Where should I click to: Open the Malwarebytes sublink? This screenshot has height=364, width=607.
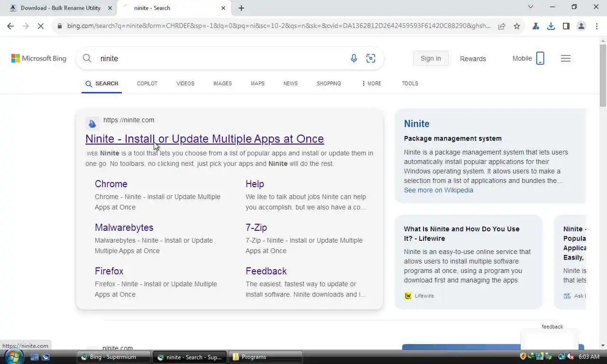pyautogui.click(x=124, y=227)
